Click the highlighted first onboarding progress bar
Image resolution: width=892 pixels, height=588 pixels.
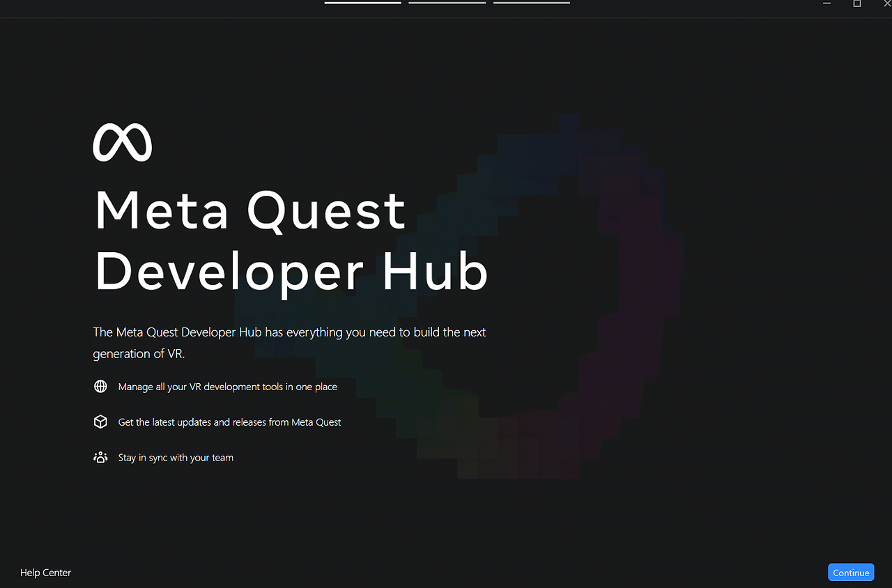tap(362, 3)
